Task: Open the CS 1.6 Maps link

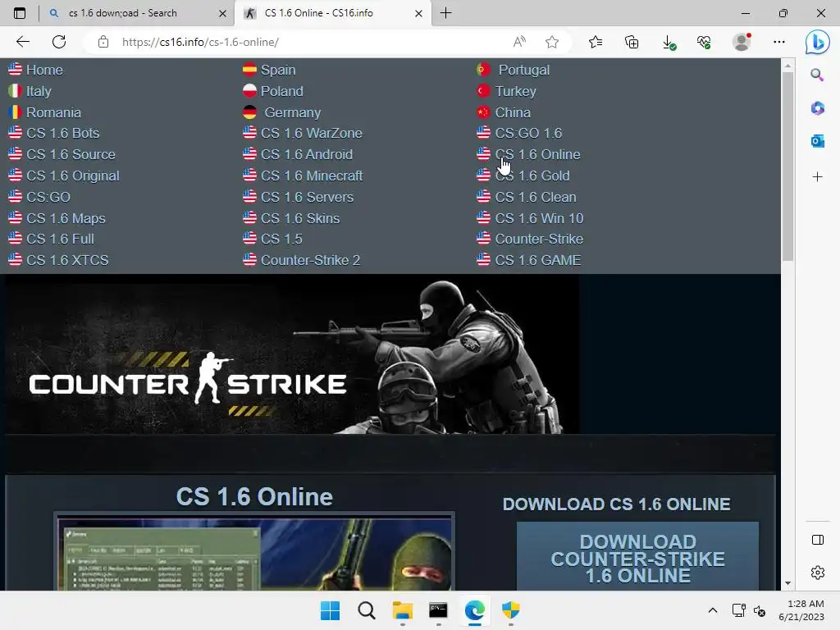Action: pos(66,218)
